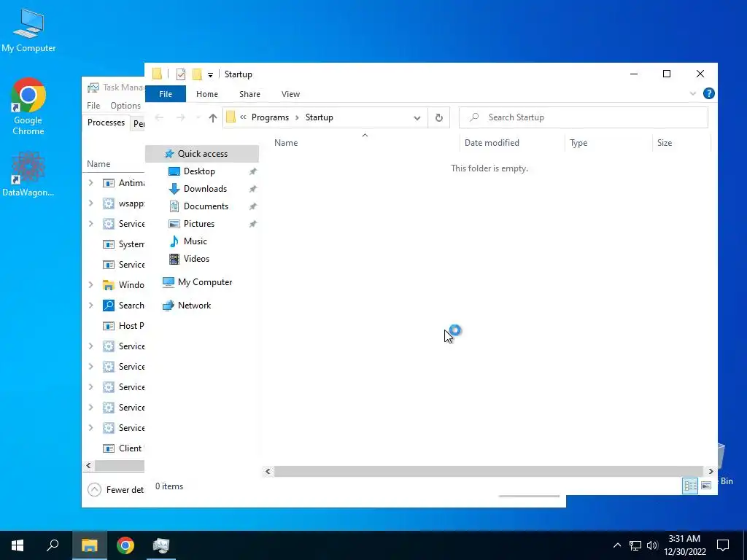Switch to the Share ribbon tab
The image size is (747, 560).
(x=249, y=94)
